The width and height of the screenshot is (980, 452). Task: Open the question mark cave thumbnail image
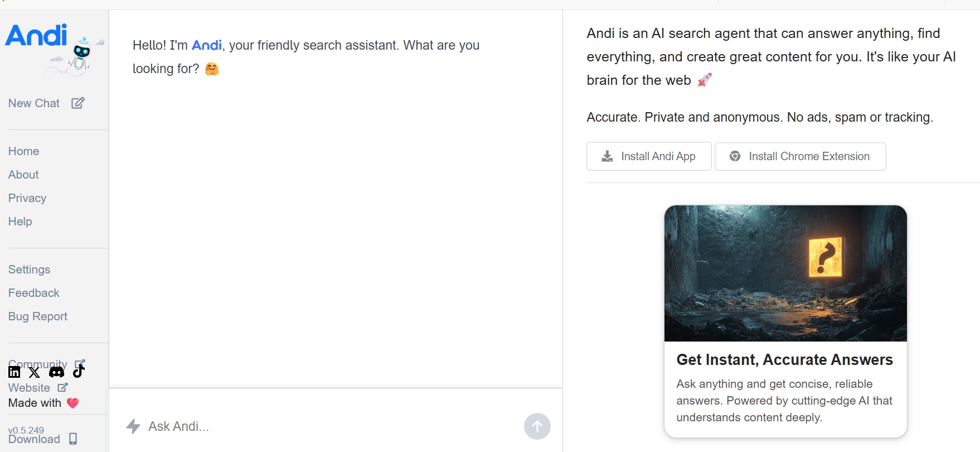pyautogui.click(x=785, y=273)
